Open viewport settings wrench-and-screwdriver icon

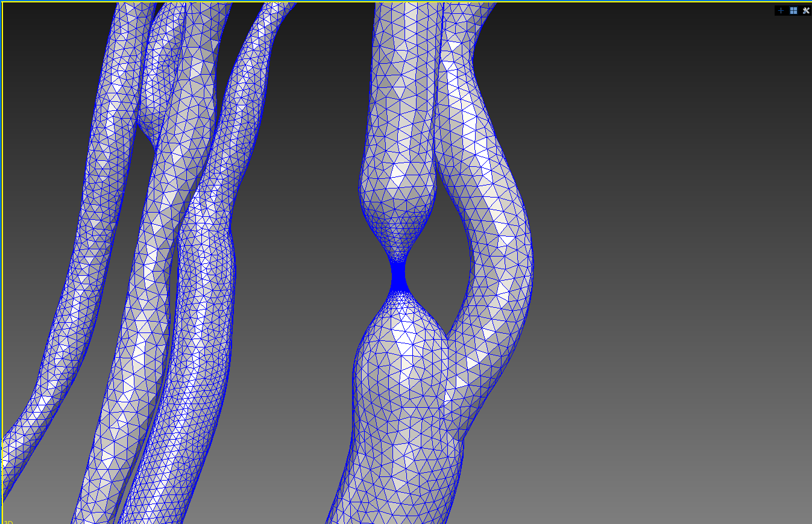tap(805, 10)
